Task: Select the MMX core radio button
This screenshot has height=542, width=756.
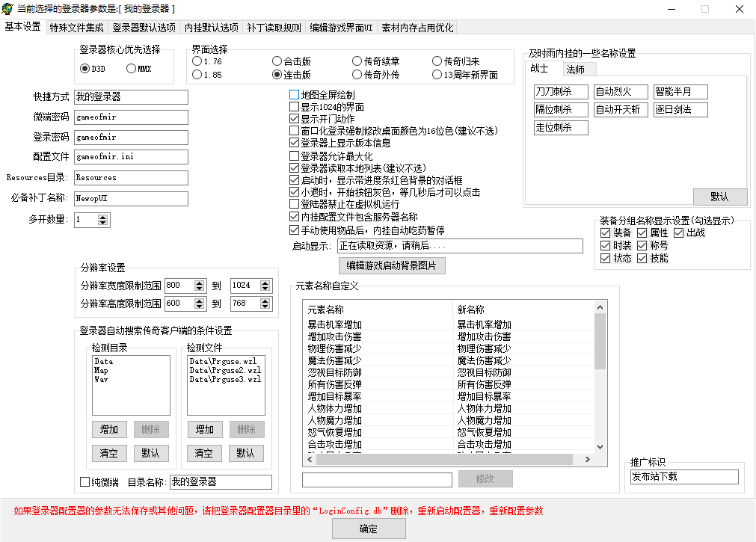Action: (x=132, y=69)
